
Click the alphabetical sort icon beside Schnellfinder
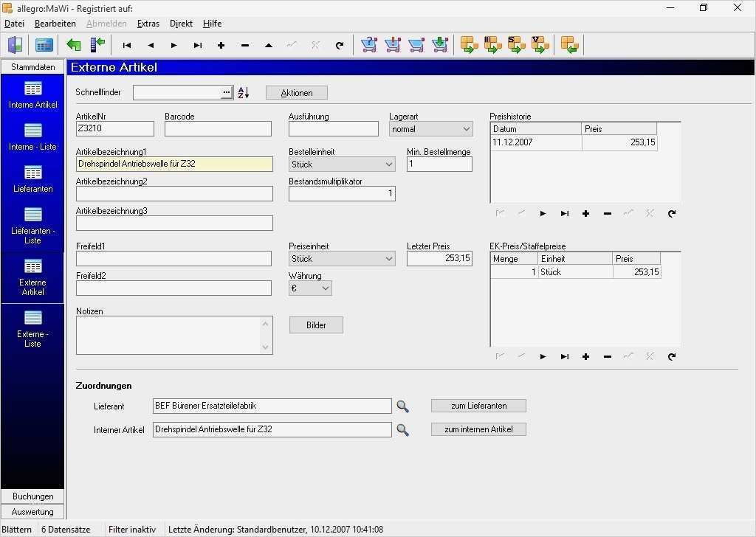(x=243, y=92)
